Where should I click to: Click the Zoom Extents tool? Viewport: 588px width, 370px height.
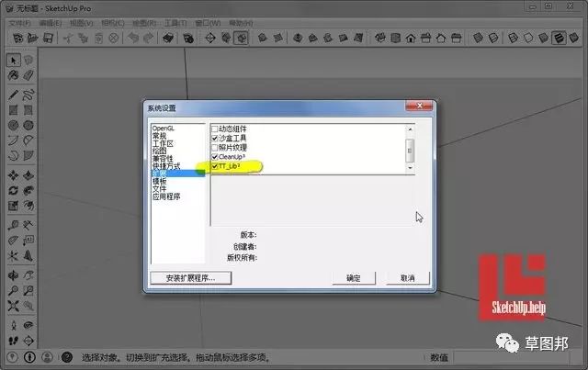(x=14, y=306)
